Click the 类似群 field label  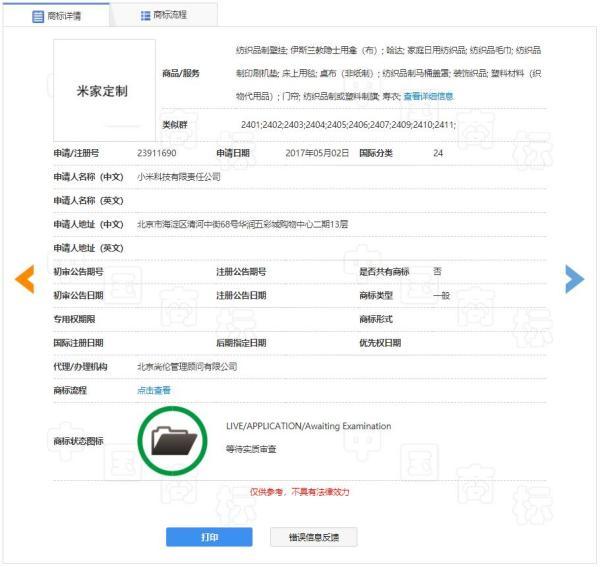click(175, 125)
